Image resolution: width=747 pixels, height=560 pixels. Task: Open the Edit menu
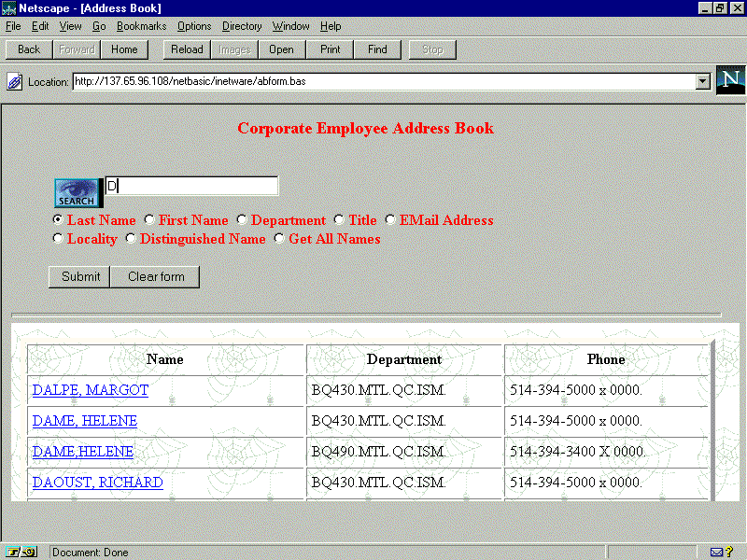point(40,26)
